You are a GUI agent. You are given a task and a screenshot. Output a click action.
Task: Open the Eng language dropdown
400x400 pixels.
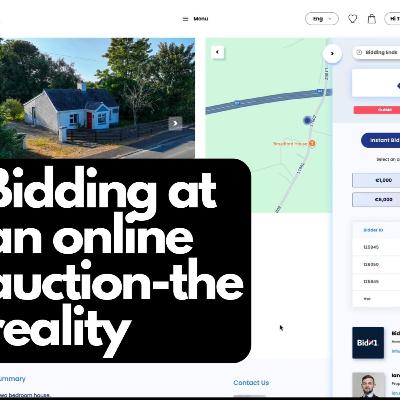[322, 19]
